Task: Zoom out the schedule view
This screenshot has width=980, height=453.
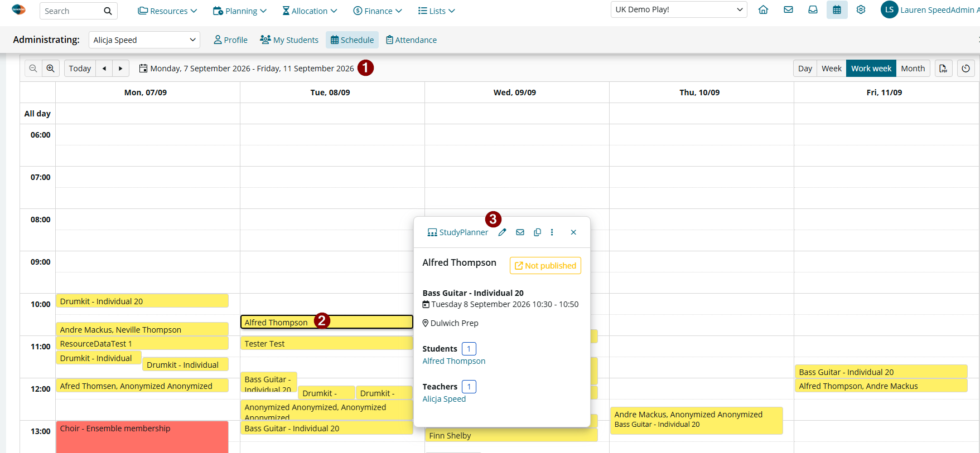Action: point(33,69)
